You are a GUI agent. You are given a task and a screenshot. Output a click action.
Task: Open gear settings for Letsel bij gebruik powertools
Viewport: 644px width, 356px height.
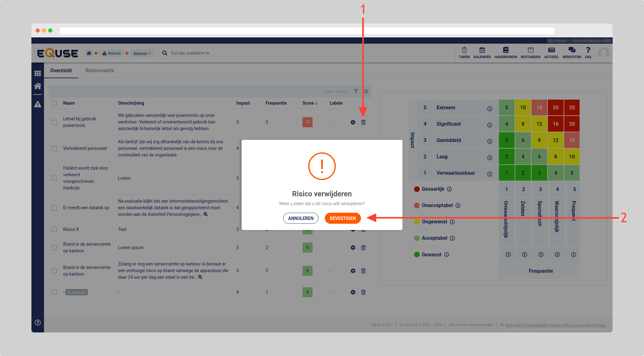(x=353, y=122)
